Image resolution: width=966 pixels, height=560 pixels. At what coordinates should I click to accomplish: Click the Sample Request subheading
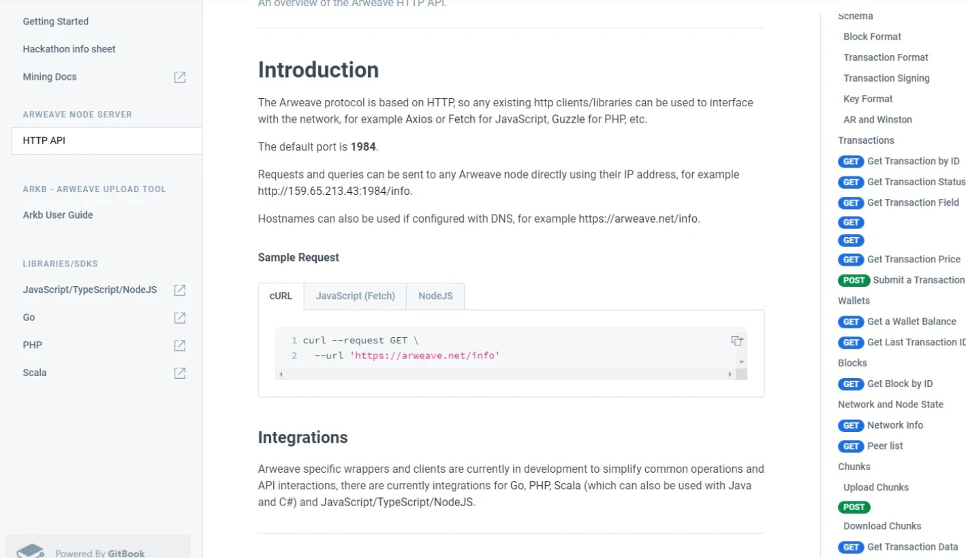(x=298, y=258)
